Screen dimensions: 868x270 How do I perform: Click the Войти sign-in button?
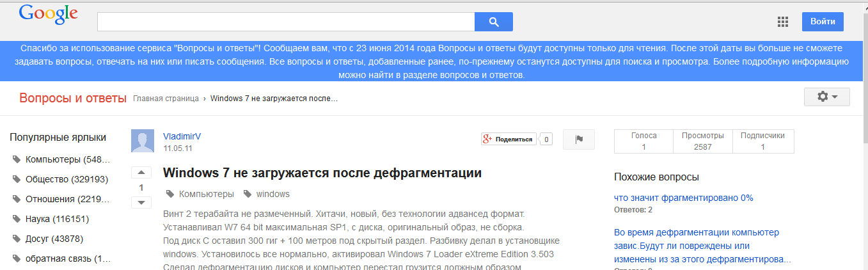(823, 22)
